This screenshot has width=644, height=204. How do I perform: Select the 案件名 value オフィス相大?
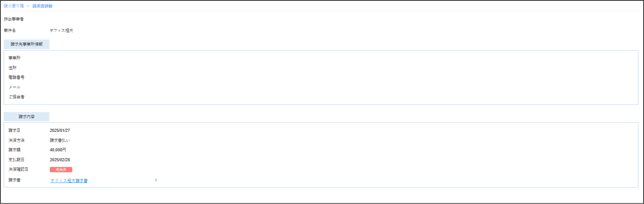62,31
